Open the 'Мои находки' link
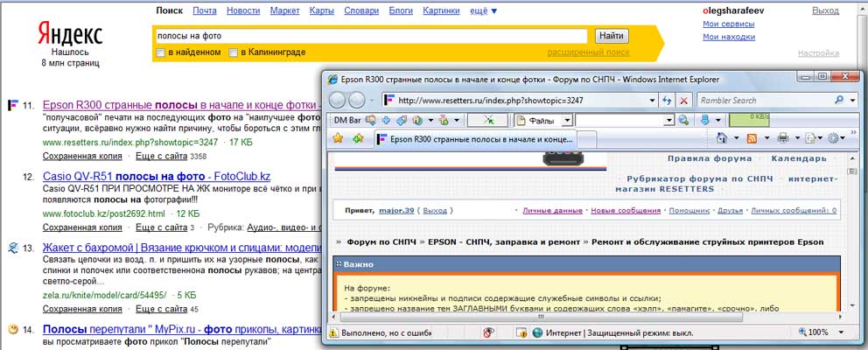The height and width of the screenshot is (350, 868). click(729, 37)
